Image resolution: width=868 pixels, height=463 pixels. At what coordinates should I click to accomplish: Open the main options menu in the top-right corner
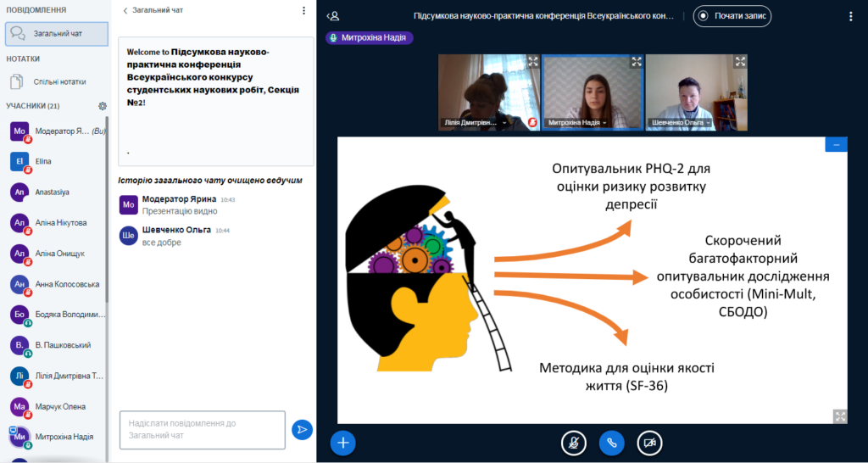click(x=851, y=15)
